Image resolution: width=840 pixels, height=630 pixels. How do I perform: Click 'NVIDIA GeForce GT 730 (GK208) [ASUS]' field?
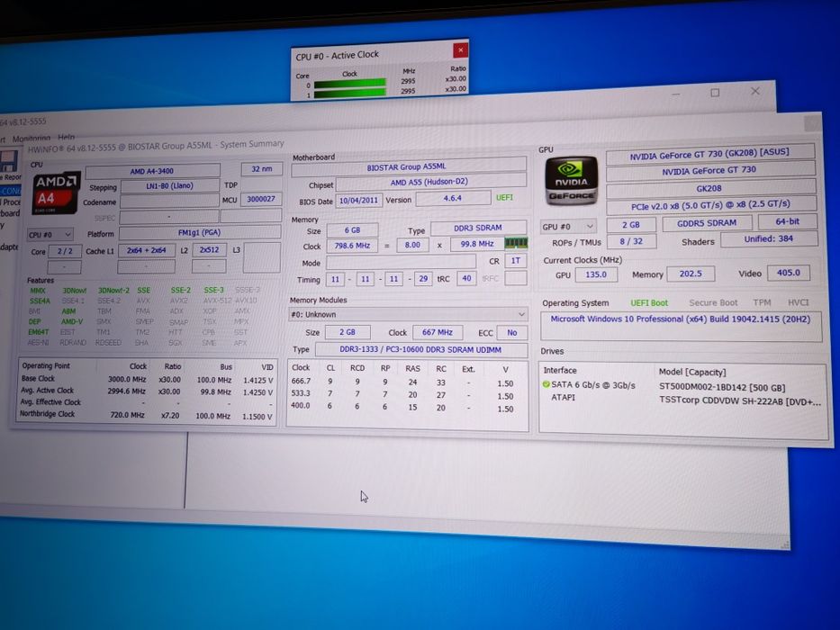[709, 155]
